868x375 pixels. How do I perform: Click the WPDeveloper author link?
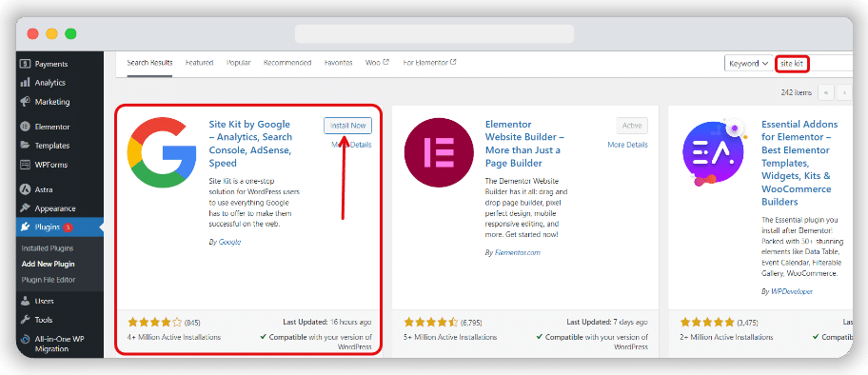click(792, 291)
